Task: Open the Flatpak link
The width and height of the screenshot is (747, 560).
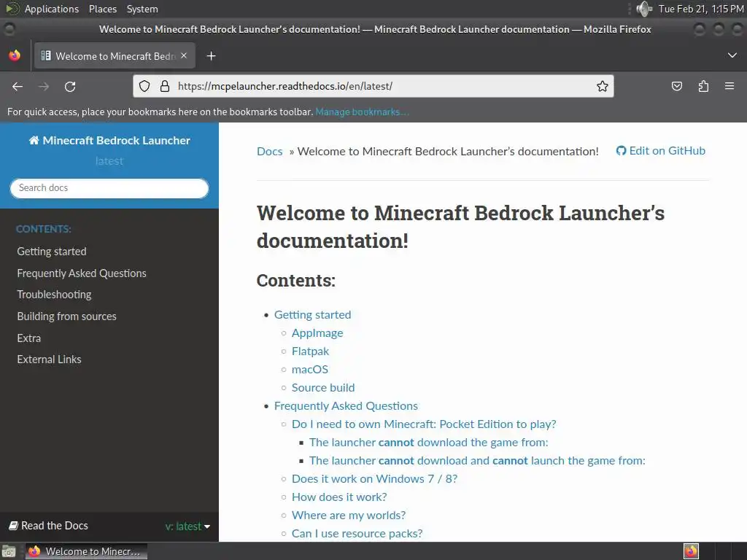Action: 311,351
